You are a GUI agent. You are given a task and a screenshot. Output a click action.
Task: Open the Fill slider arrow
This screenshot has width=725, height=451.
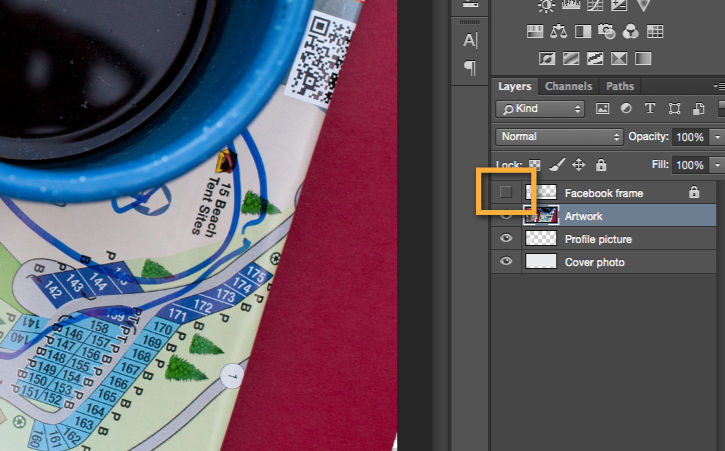717,165
